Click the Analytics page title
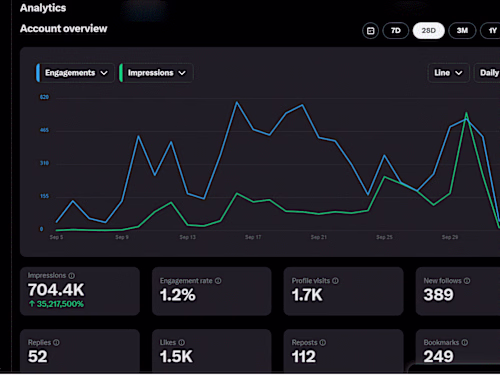The height and width of the screenshot is (375, 500). 43,8
